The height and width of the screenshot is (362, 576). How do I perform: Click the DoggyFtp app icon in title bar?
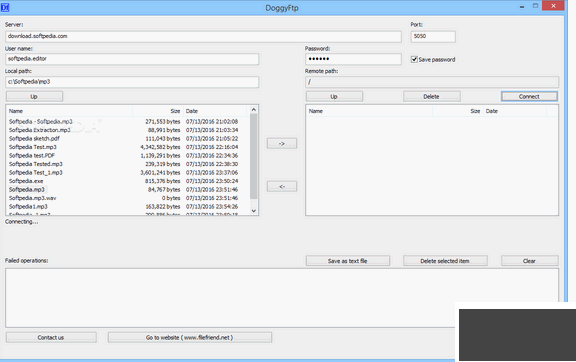(5, 7)
